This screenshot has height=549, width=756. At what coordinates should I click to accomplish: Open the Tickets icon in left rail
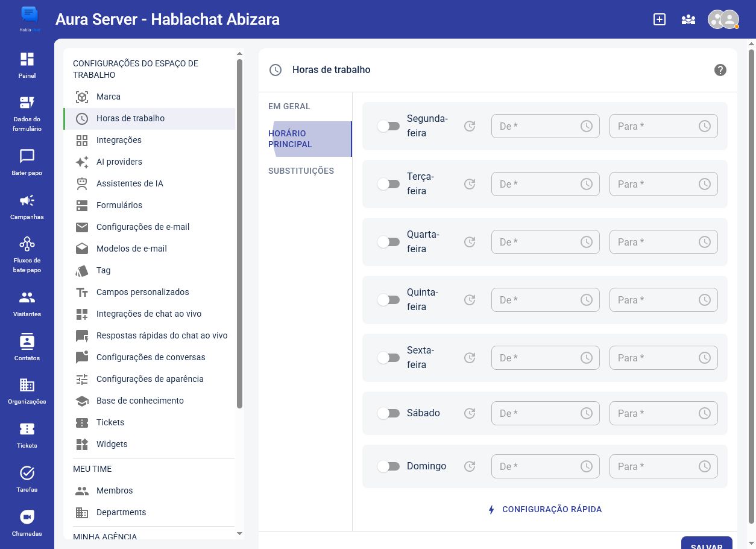tap(27, 429)
